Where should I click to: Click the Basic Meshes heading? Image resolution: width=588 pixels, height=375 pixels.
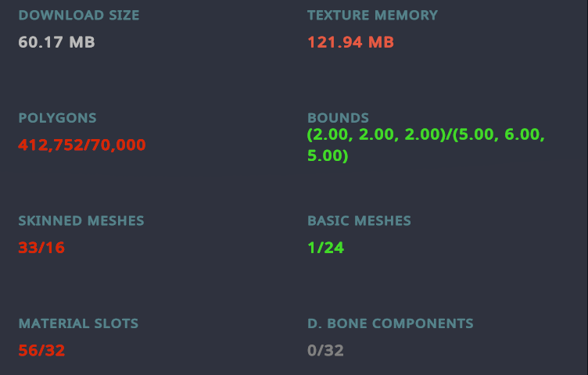coord(359,220)
